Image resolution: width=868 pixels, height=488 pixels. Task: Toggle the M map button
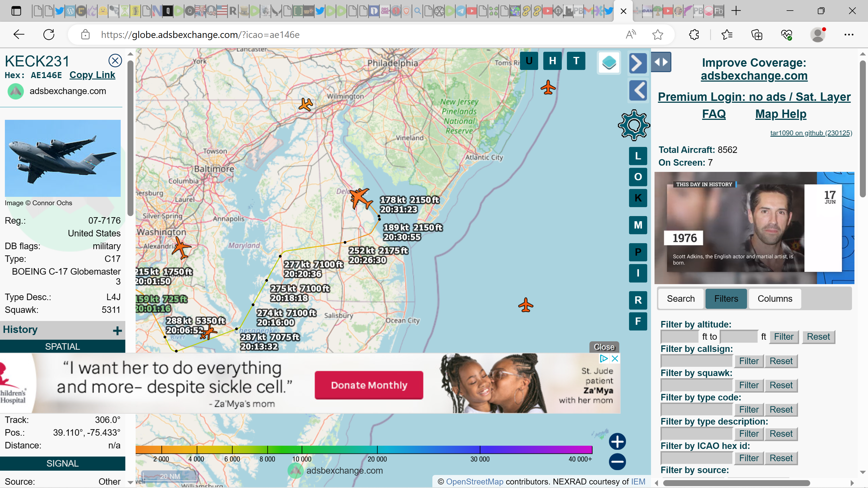tap(638, 225)
